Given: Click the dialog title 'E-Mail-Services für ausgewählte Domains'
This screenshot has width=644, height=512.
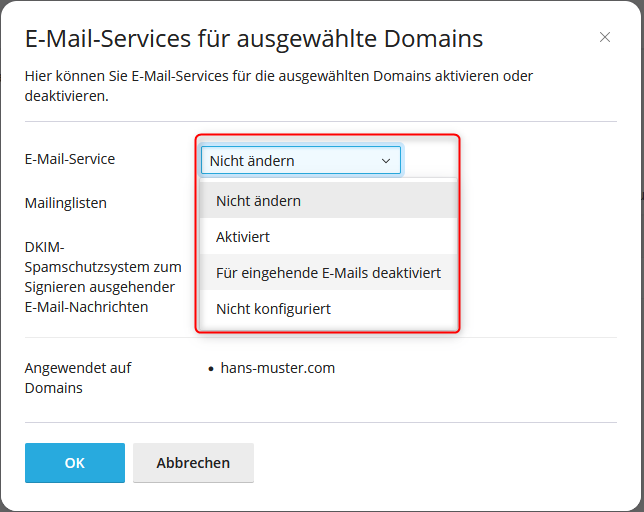Looking at the screenshot, I should (254, 39).
